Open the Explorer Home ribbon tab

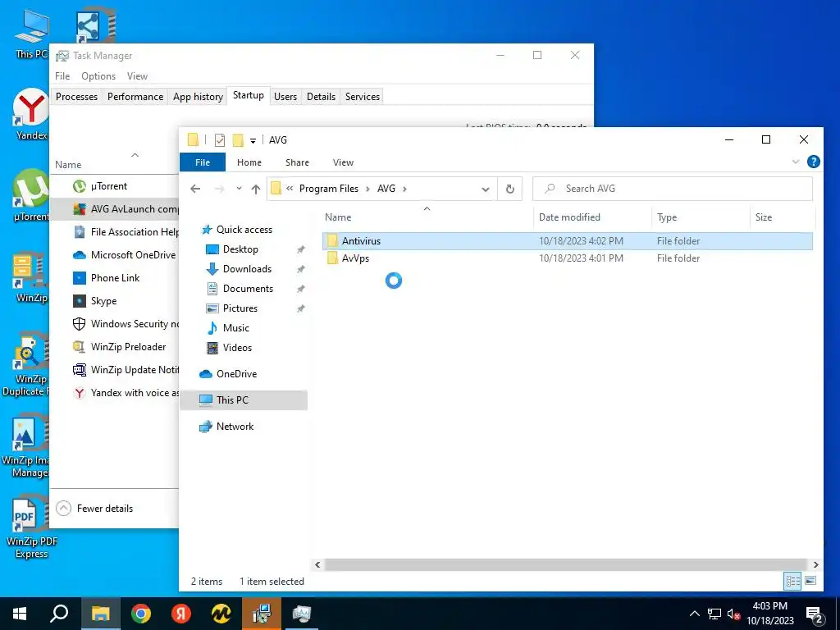click(249, 162)
